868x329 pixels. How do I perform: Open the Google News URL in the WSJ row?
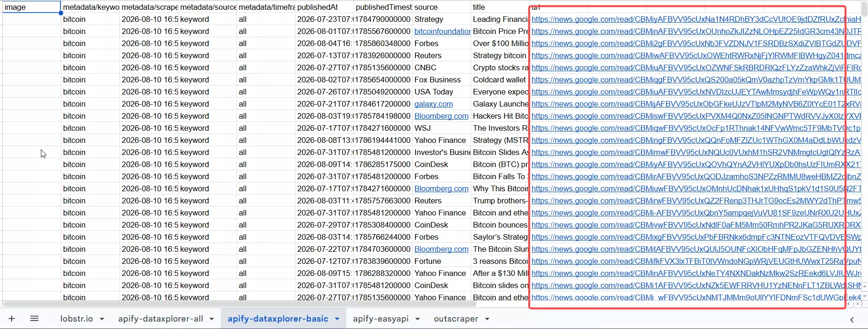coord(696,128)
